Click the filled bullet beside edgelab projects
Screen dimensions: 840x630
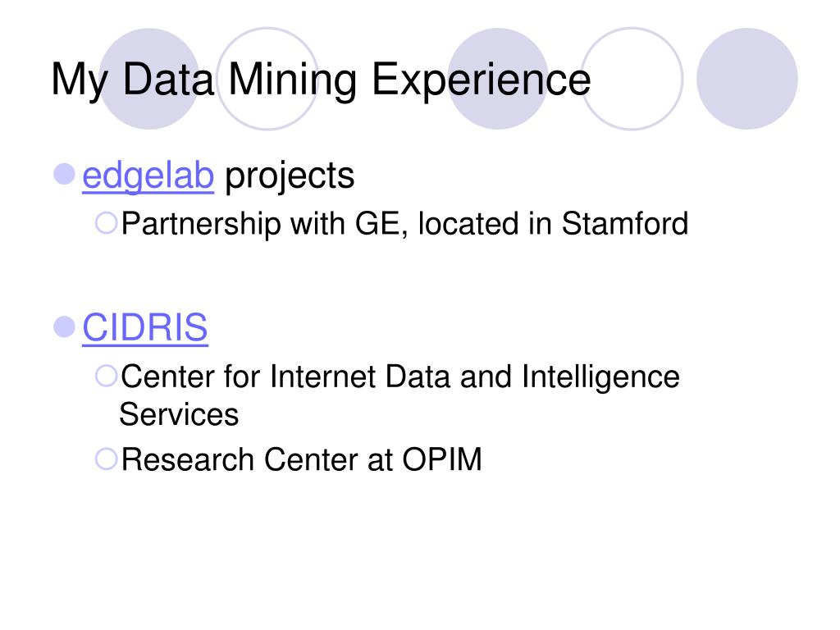click(x=64, y=174)
